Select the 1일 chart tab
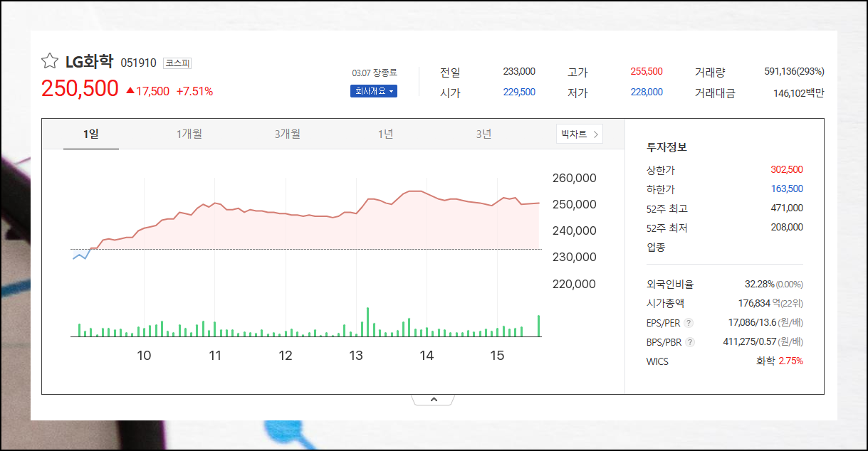This screenshot has width=868, height=451. tap(91, 134)
